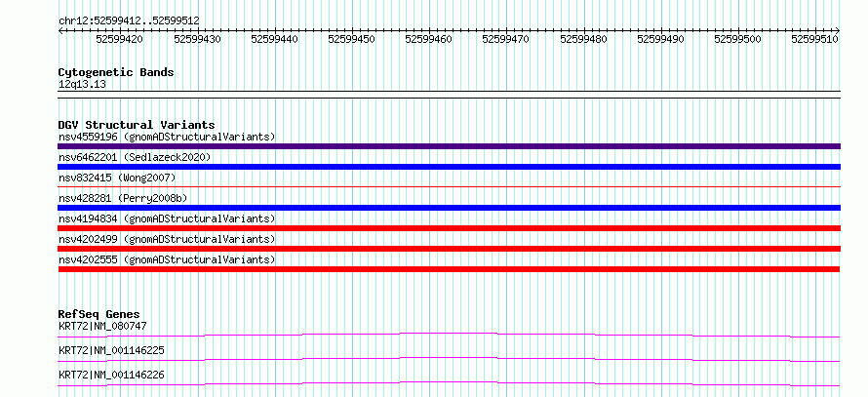Click the thin red nsv832415 variant line
The image size is (868, 397).
pyautogui.click(x=449, y=187)
